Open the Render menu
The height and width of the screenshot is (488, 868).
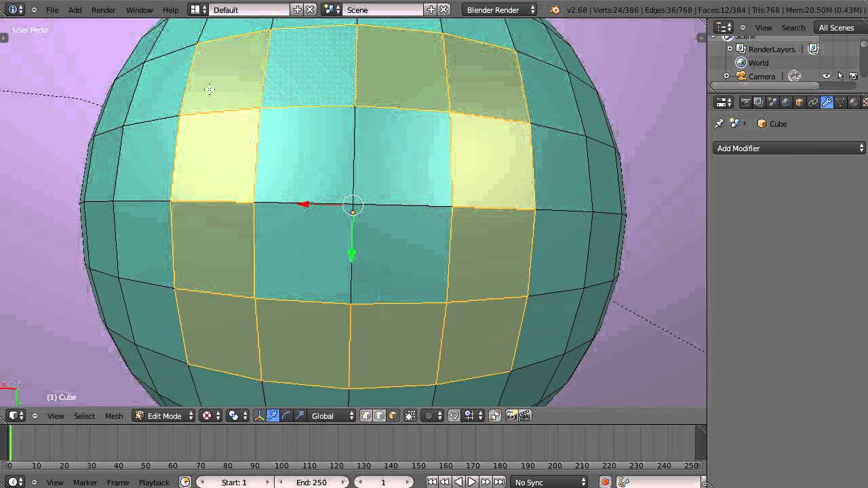click(103, 9)
